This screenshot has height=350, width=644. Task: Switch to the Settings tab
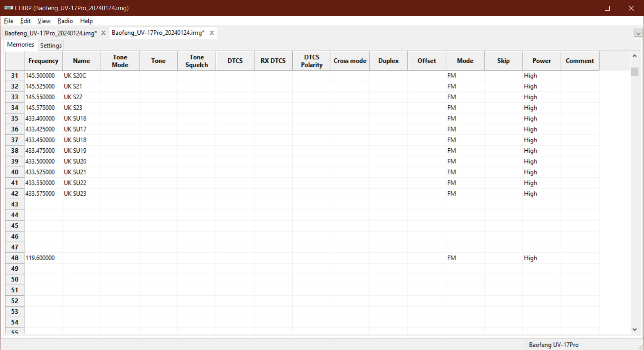pos(51,45)
